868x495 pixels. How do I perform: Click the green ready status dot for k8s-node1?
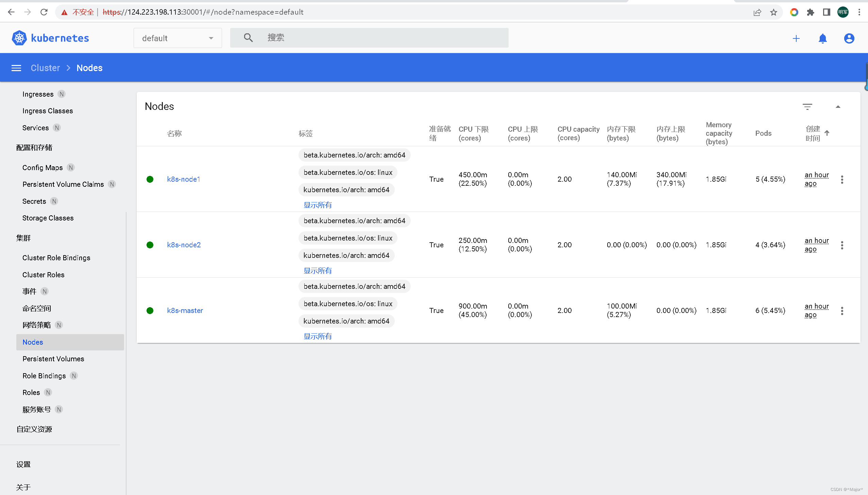150,179
